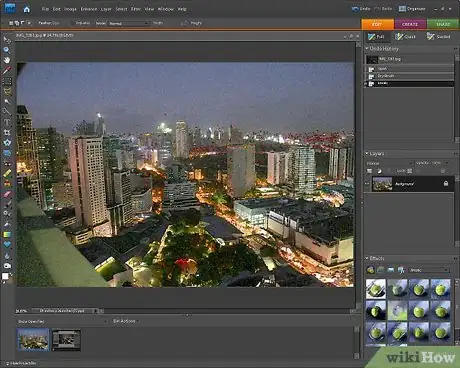
Task: Click the screenshot thumbnail in Project Bin
Action: pos(66,340)
